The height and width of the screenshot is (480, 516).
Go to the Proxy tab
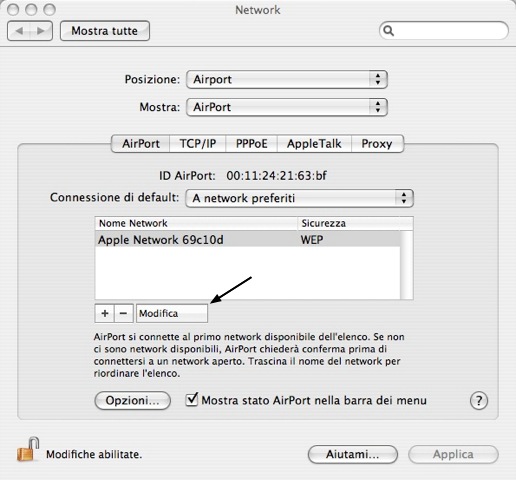[377, 144]
